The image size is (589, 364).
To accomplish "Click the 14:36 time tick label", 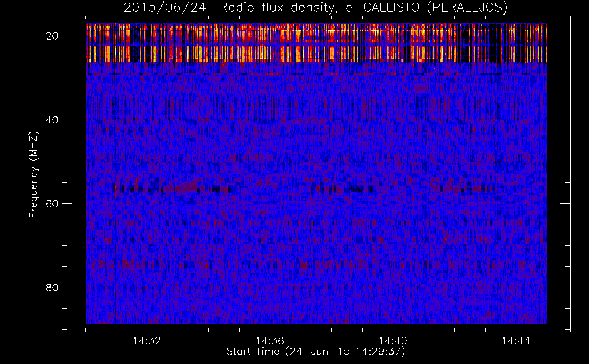I will coord(270,341).
